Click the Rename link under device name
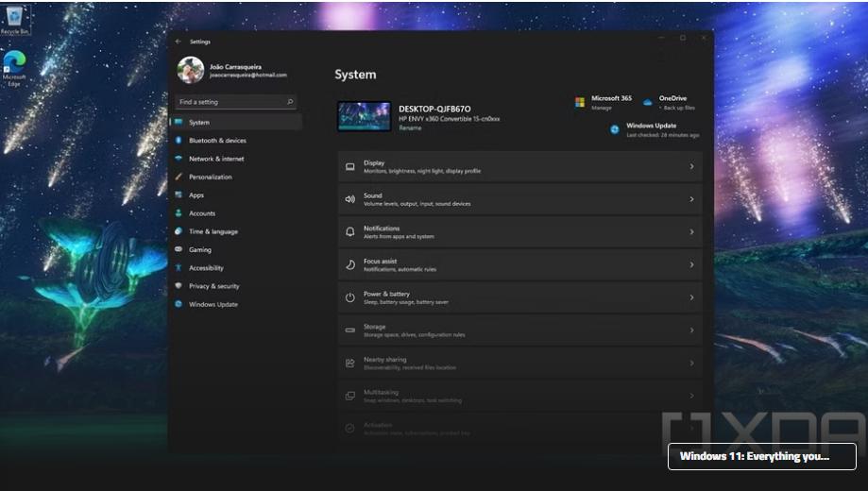This screenshot has height=491, width=868. point(410,128)
